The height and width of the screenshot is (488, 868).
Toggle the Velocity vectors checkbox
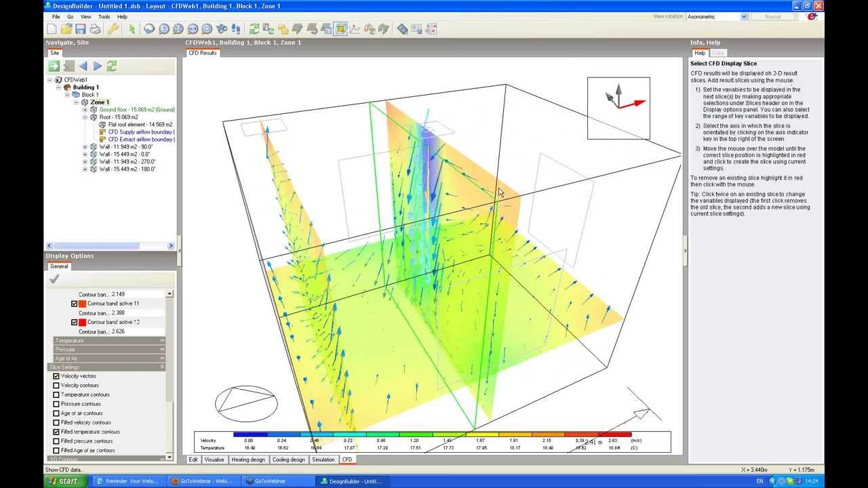[x=56, y=376]
